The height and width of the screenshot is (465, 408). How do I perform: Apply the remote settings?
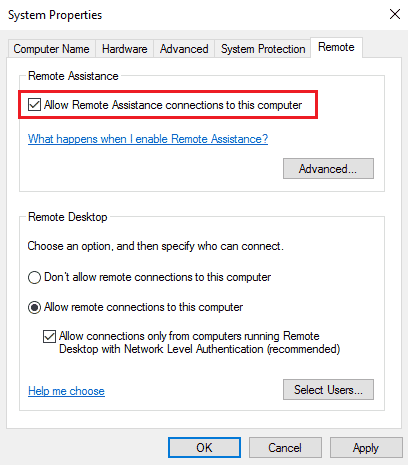point(366,447)
